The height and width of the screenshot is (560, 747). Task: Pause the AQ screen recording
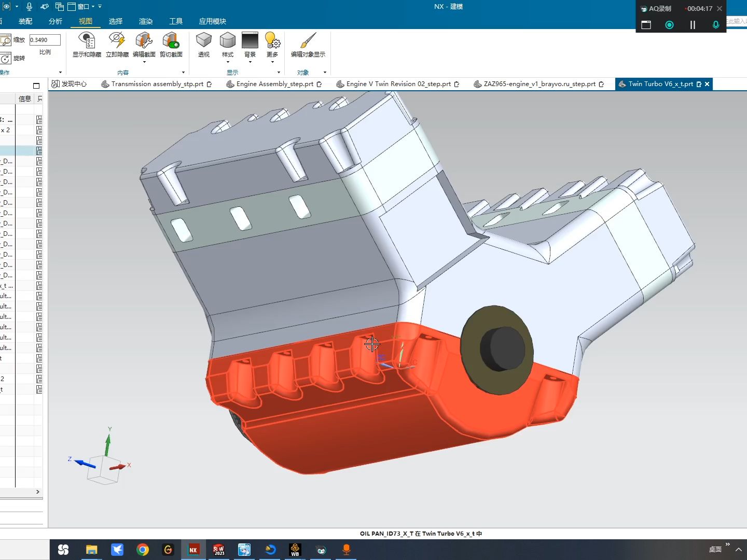692,24
